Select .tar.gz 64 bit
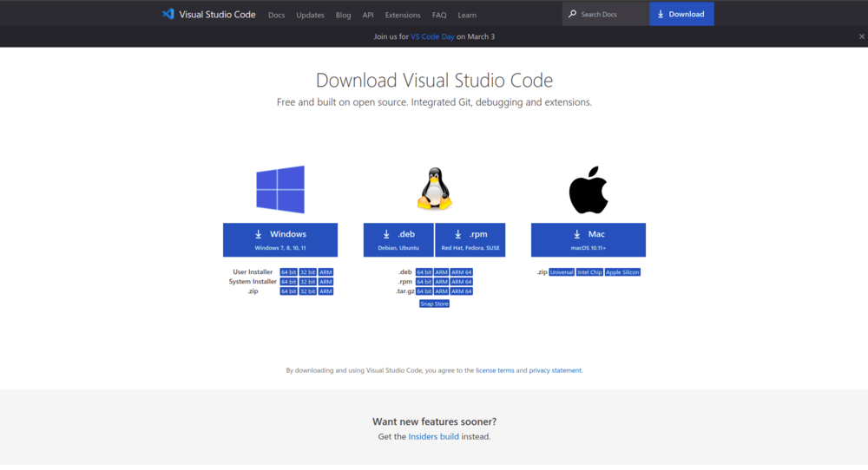Viewport: 868px width, 470px height. click(424, 290)
